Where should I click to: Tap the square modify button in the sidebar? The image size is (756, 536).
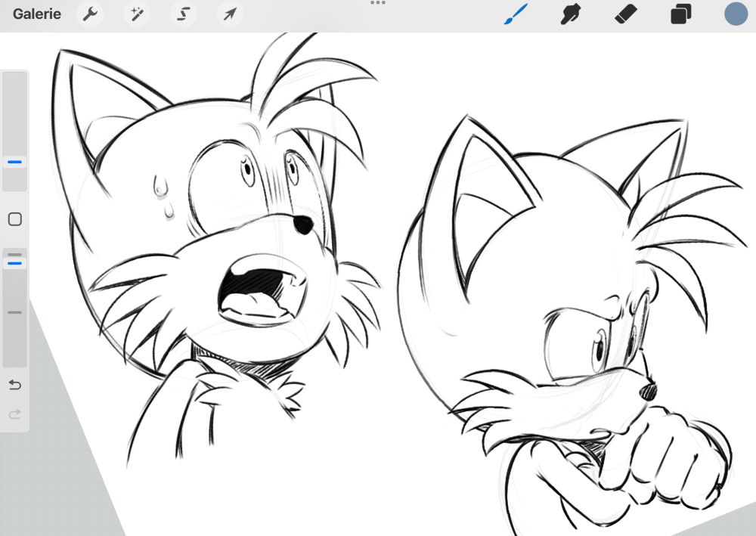point(15,219)
